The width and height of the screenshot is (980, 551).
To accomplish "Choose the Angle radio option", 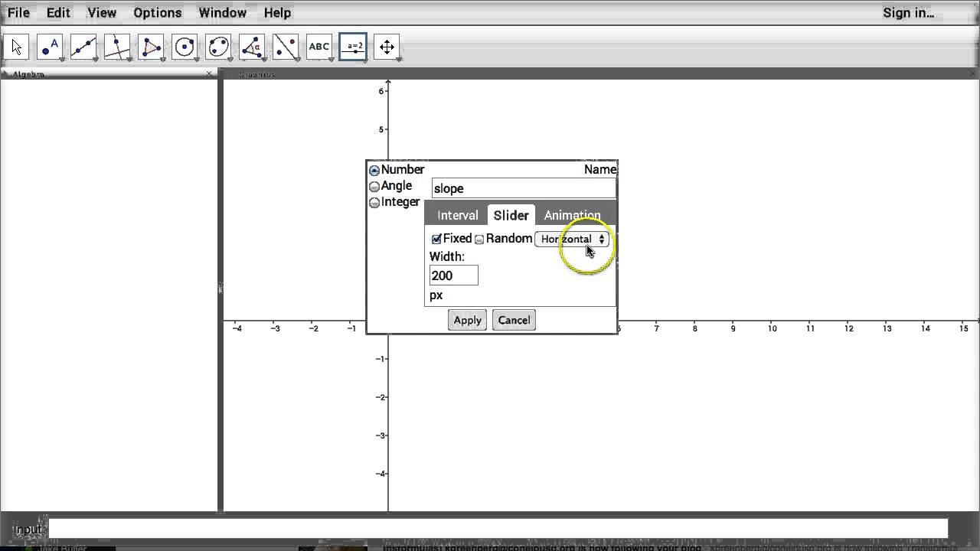I will tap(374, 187).
